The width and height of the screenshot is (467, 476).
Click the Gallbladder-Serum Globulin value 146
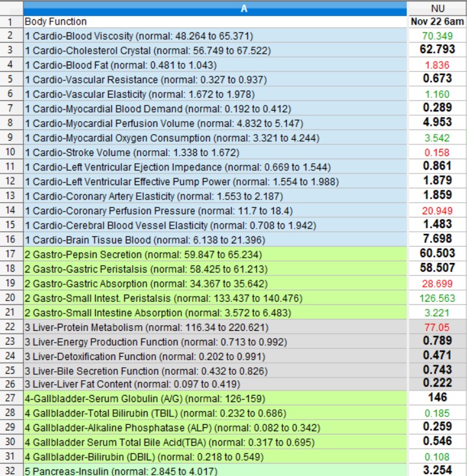[x=437, y=399]
